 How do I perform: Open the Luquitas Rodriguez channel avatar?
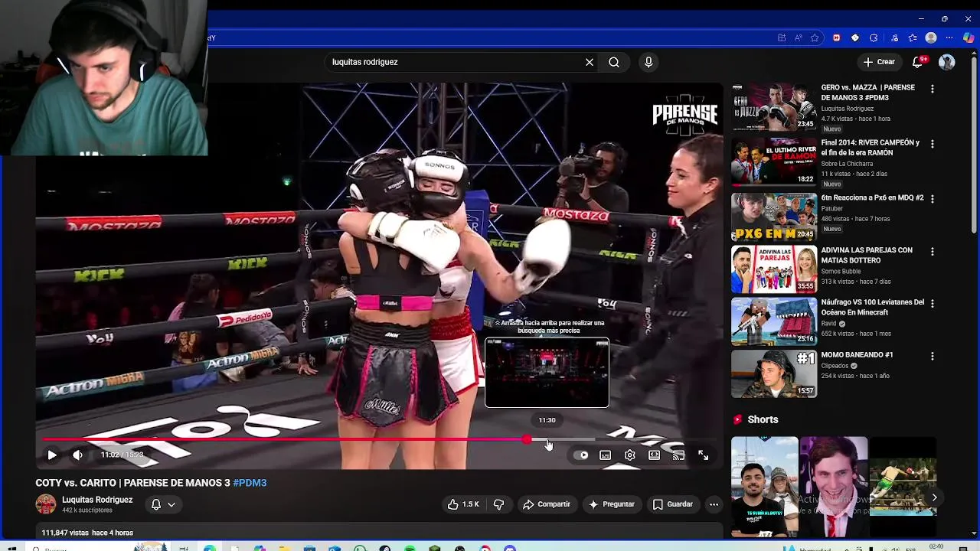(x=46, y=504)
